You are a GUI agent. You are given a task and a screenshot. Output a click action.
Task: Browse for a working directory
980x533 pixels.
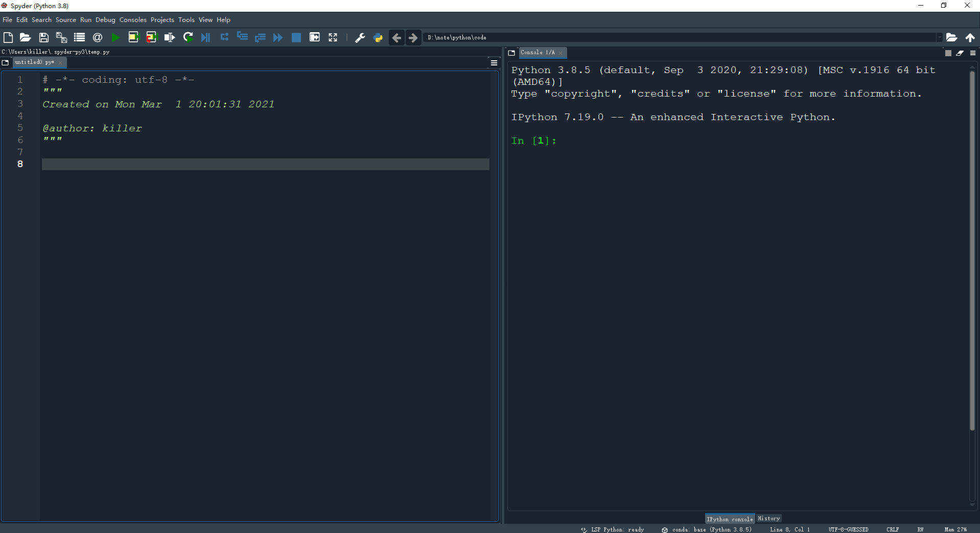pyautogui.click(x=951, y=37)
